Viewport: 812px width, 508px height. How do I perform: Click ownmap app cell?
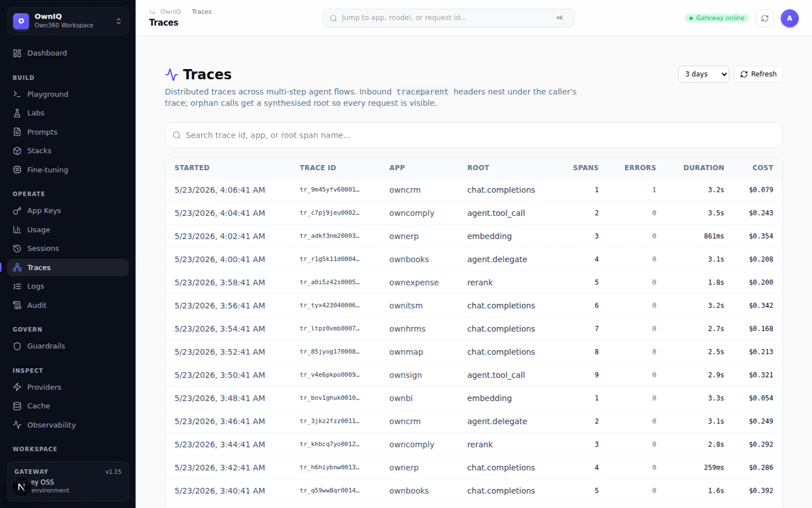point(406,352)
